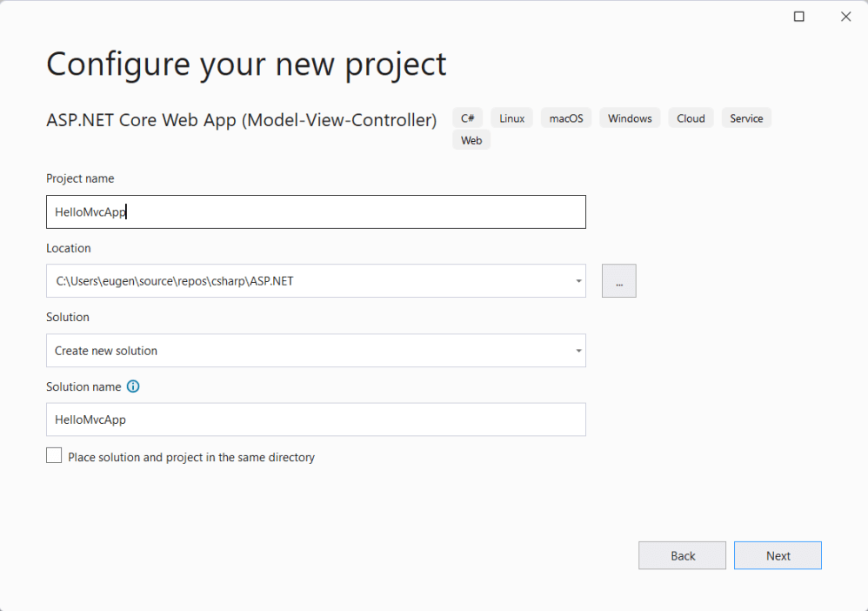868x611 pixels.
Task: Maximize the Configure your new project window
Action: [799, 17]
